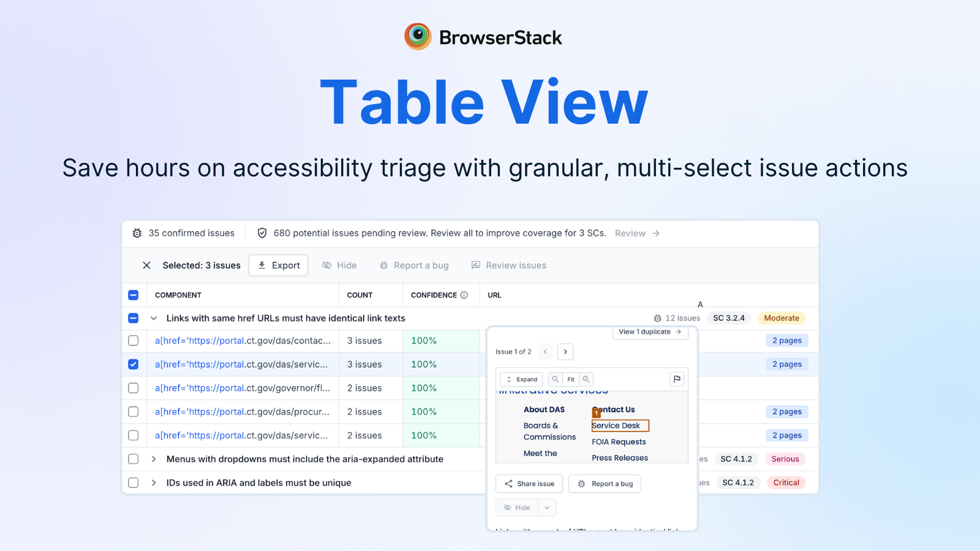Check the Menus with dropdowns group checkbox
This screenshot has height=551, width=980.
pos(133,459)
